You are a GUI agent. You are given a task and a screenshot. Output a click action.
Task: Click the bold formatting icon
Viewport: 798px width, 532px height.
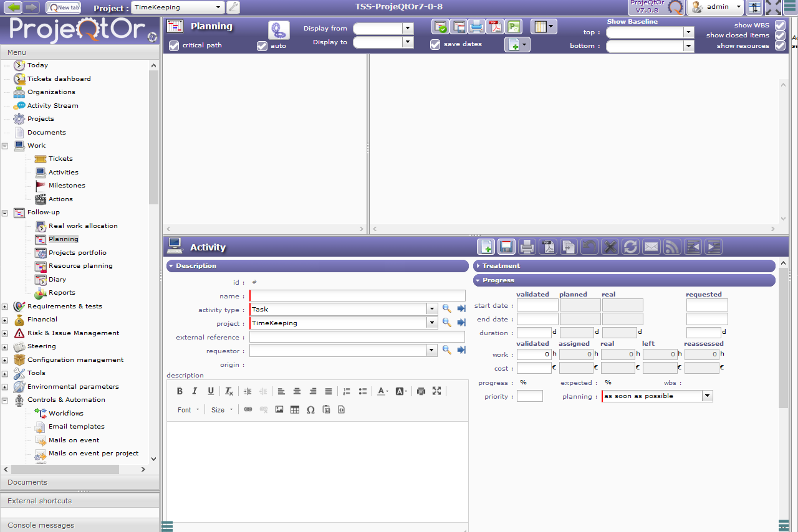(x=180, y=391)
